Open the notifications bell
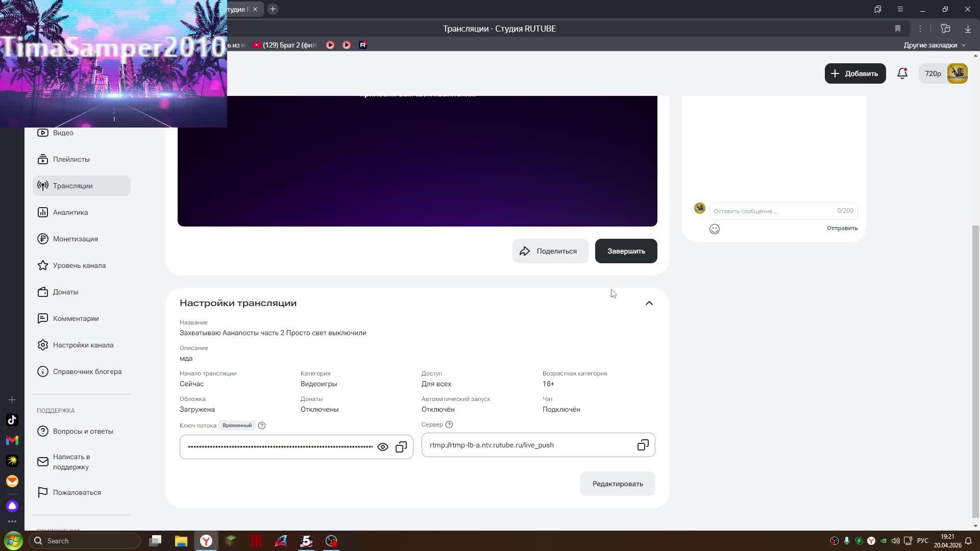 coord(902,73)
